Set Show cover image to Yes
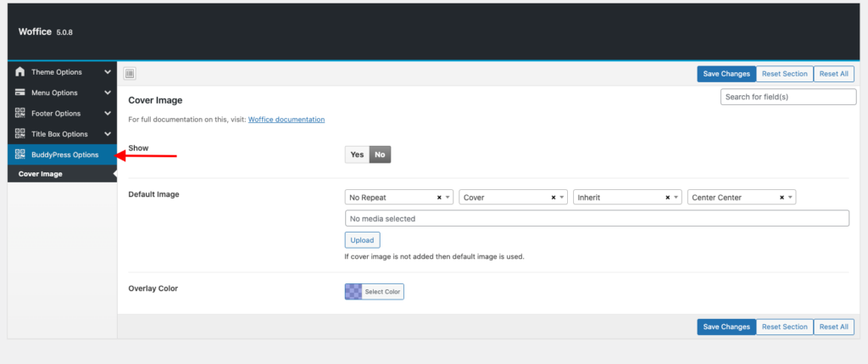Image resolution: width=868 pixels, height=364 pixels. tap(357, 154)
